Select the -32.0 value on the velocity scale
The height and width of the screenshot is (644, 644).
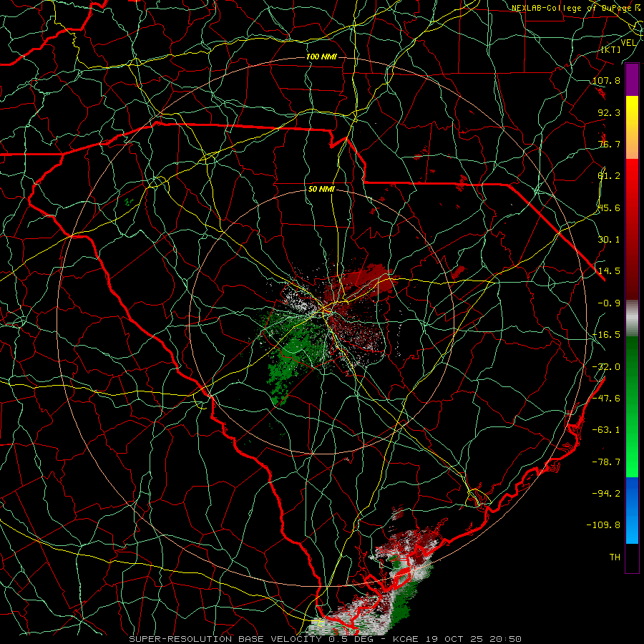point(606,367)
